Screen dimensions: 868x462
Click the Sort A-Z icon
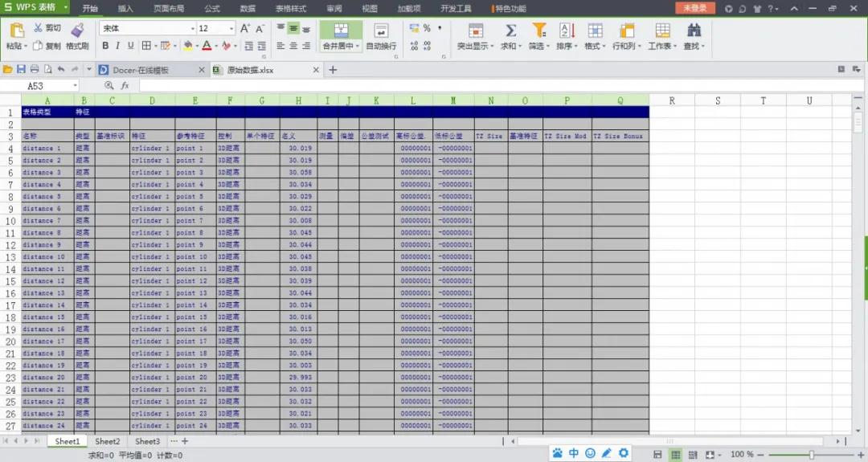(567, 31)
